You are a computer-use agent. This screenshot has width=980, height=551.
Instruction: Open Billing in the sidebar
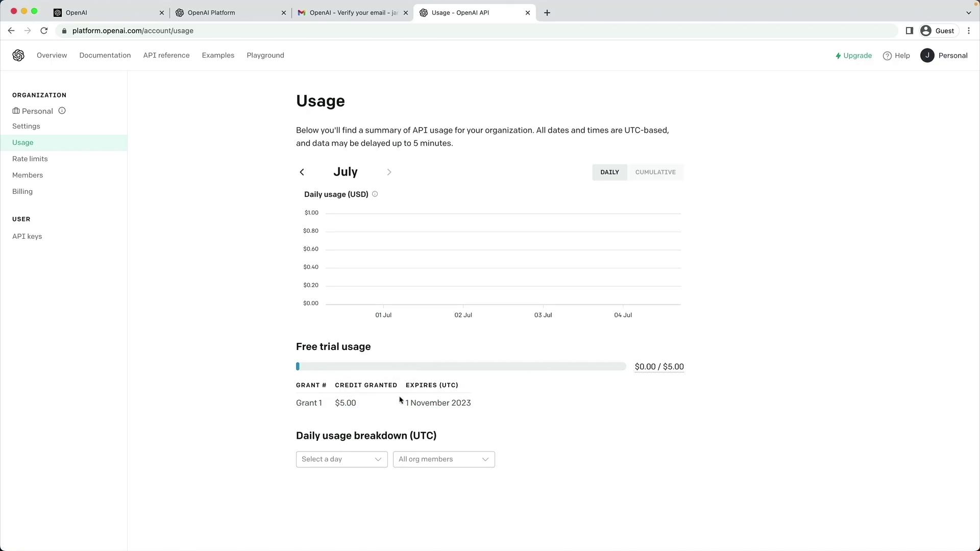tap(22, 191)
